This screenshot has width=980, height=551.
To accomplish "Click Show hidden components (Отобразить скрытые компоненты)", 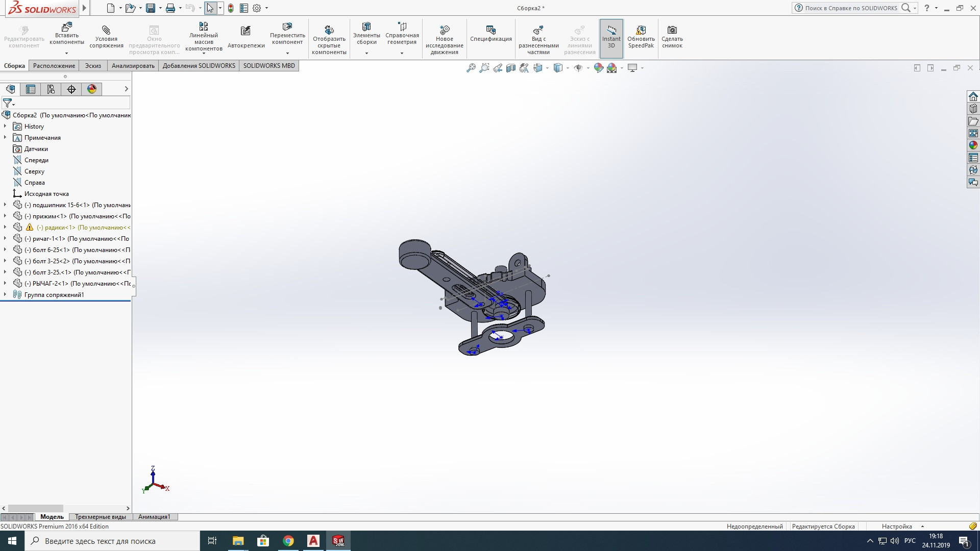I will tap(329, 40).
